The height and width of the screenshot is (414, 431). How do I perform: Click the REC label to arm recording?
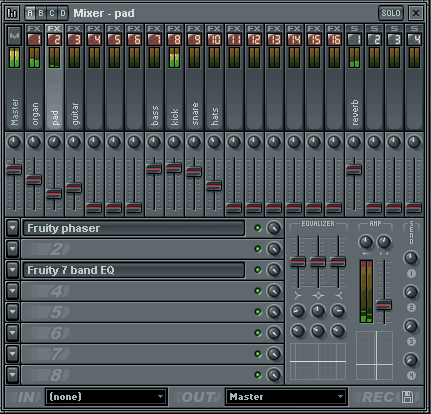pos(377,397)
